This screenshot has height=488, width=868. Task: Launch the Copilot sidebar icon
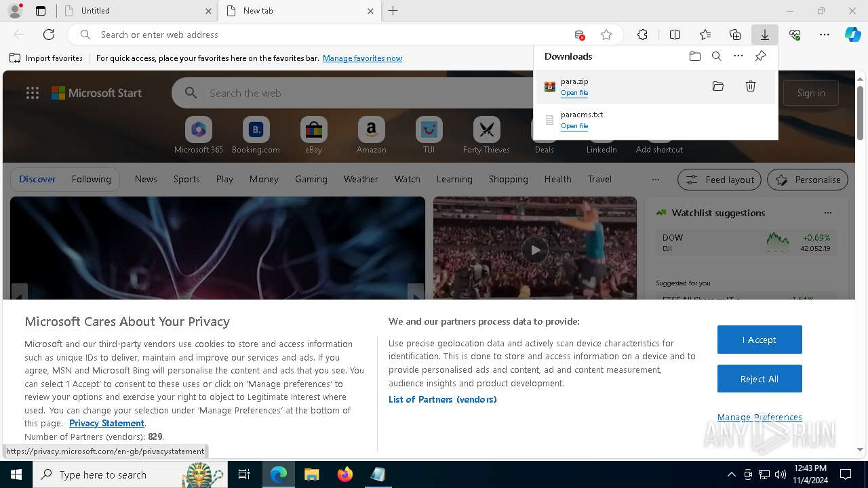(853, 35)
